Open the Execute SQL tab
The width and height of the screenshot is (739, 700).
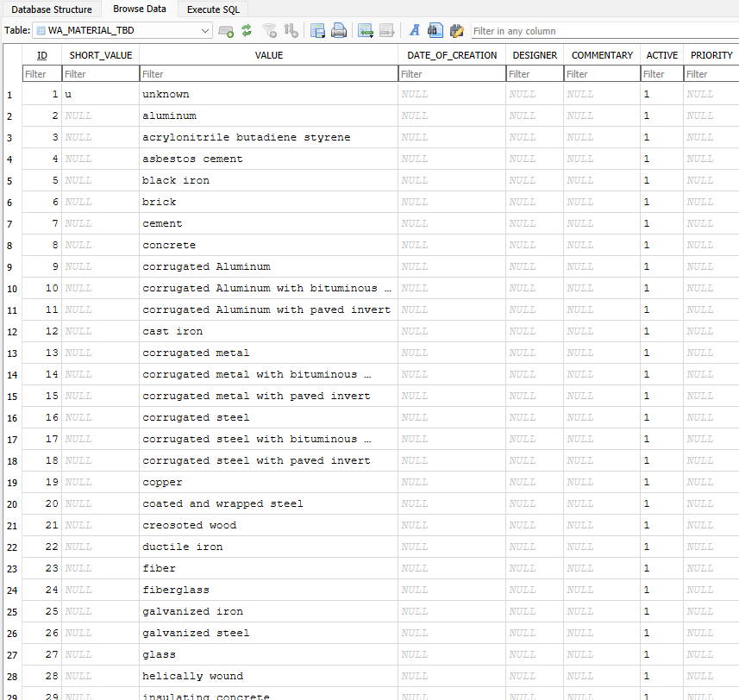213,9
